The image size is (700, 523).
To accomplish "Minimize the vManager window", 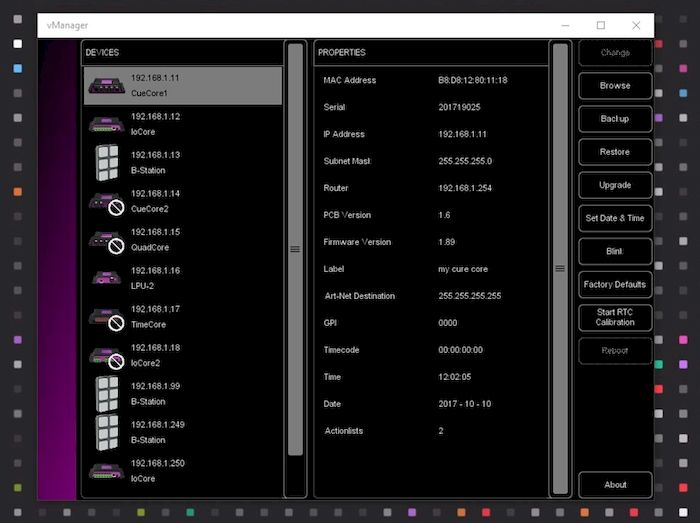I will click(565, 25).
